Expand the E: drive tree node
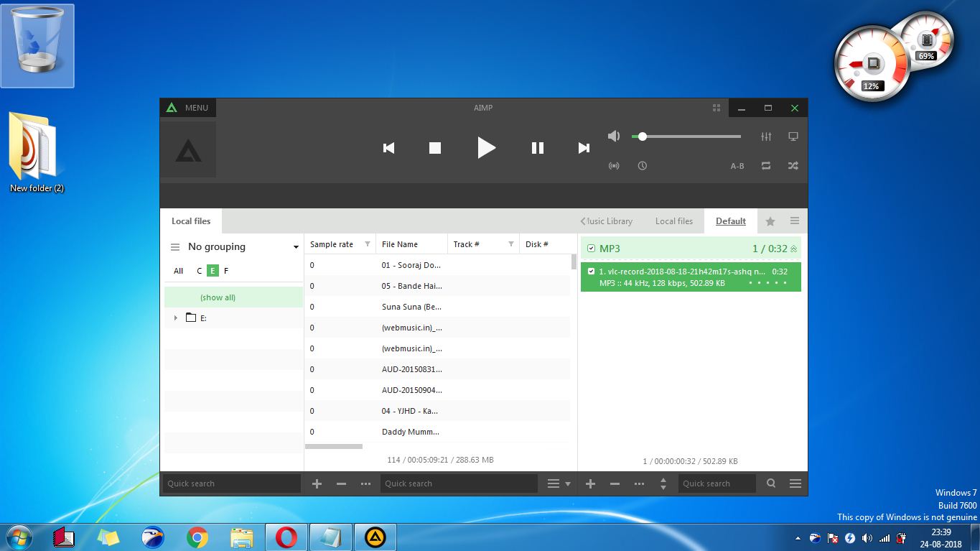The height and width of the screenshot is (551, 980). pyautogui.click(x=175, y=318)
